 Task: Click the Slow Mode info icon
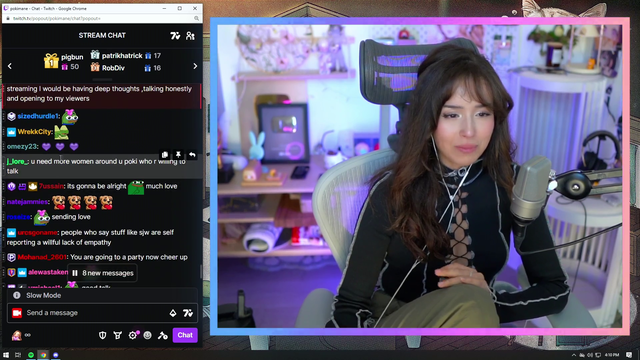coord(17,295)
